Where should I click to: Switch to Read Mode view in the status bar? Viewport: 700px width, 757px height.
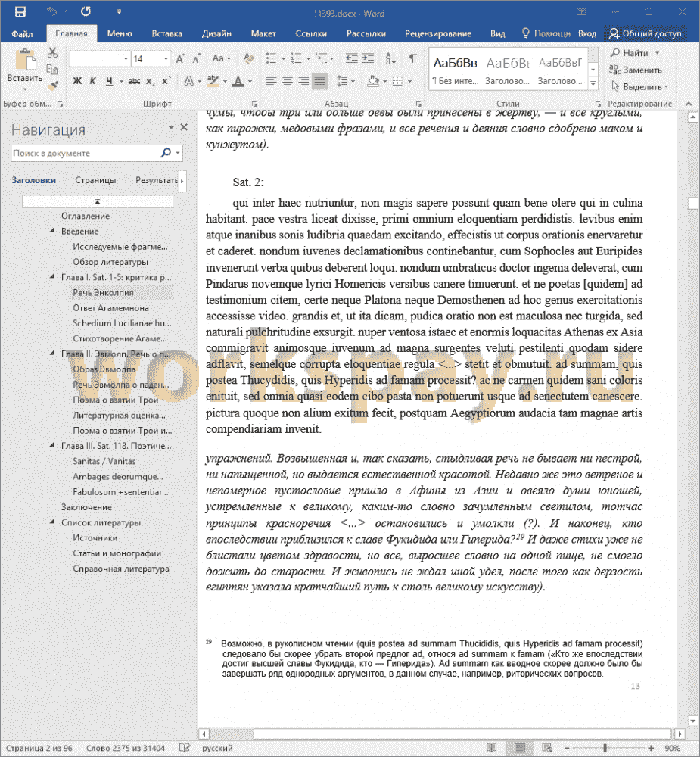[x=491, y=748]
